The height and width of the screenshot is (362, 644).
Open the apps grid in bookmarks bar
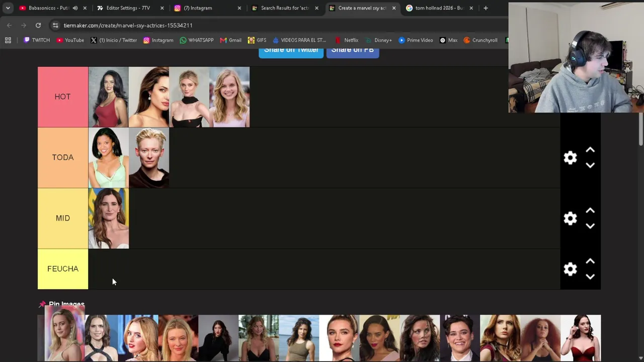point(8,40)
